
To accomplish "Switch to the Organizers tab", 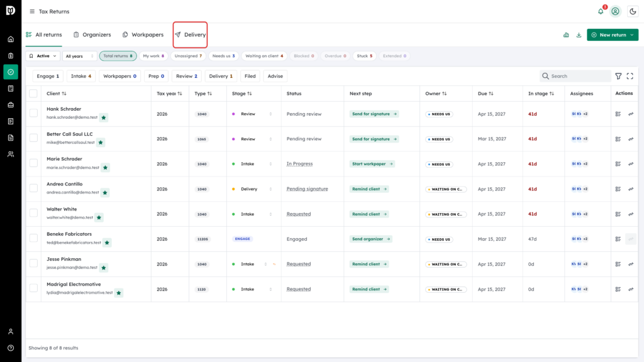I will click(92, 35).
